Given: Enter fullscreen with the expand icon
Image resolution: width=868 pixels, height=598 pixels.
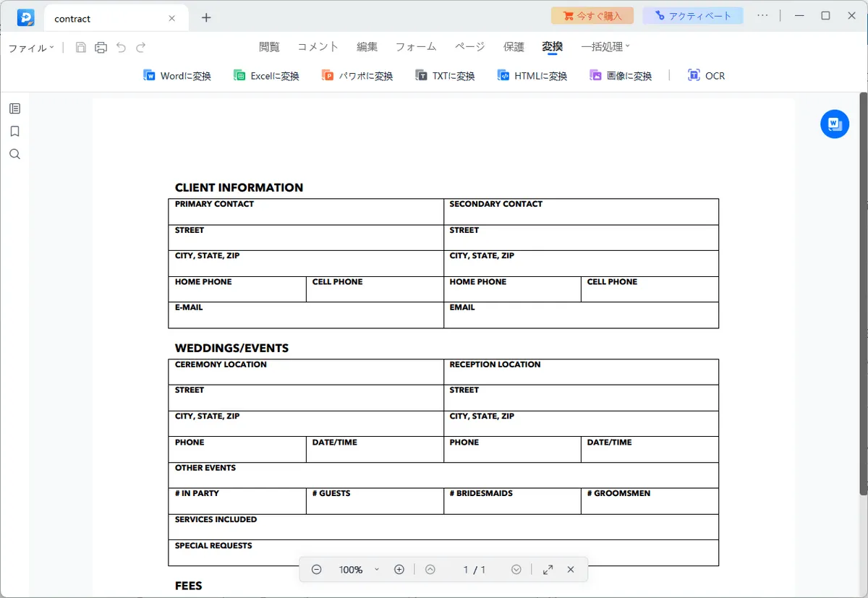Looking at the screenshot, I should click(x=548, y=570).
